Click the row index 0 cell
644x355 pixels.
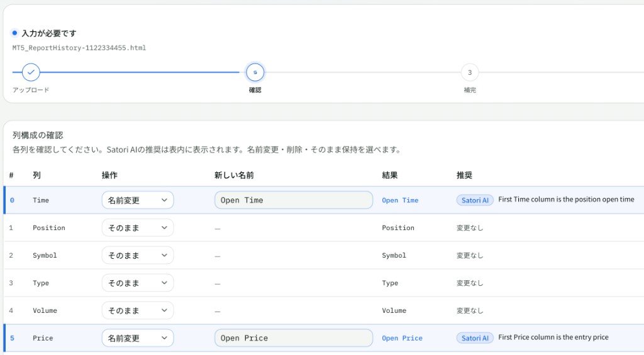click(12, 200)
